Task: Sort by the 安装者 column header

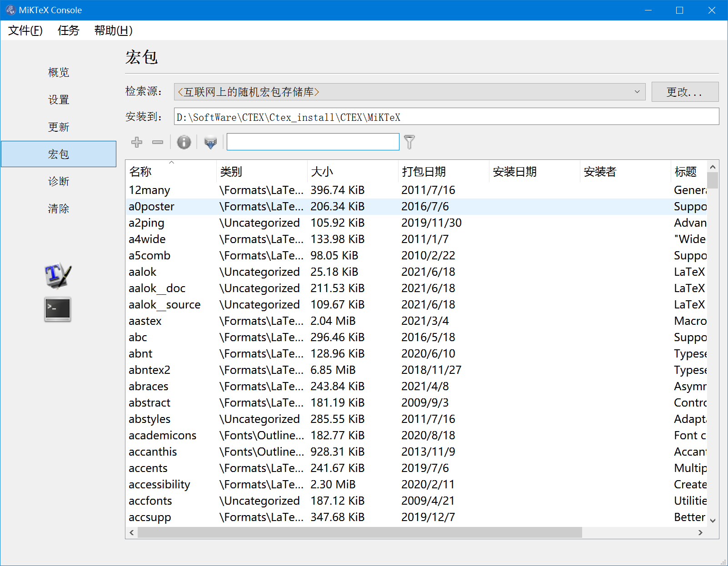Action: [x=625, y=171]
